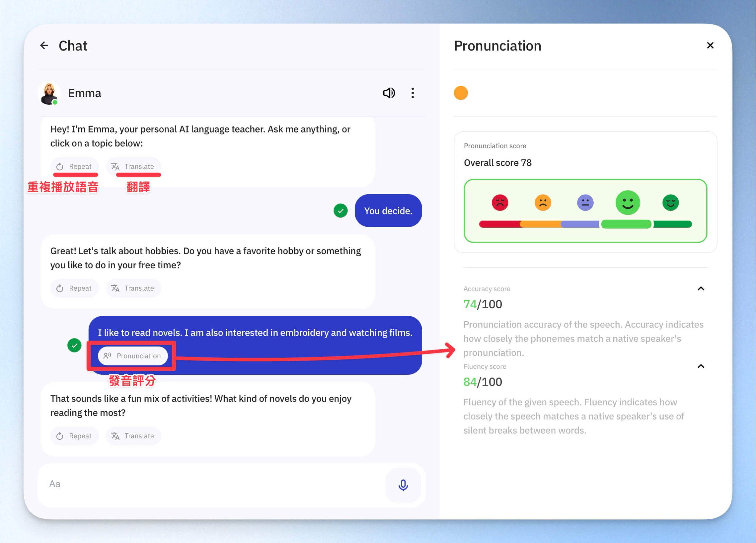Open the three-dot options menu for Emma
This screenshot has width=756, height=543.
click(413, 93)
